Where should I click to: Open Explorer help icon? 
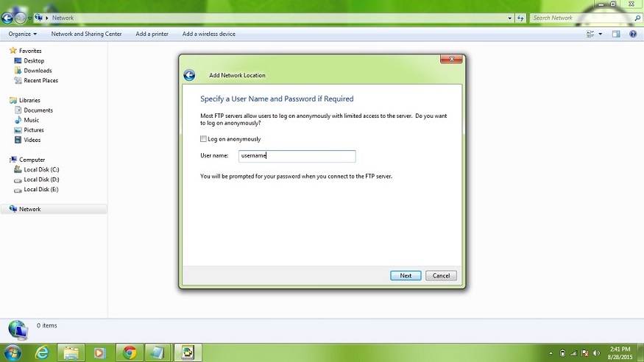point(633,34)
